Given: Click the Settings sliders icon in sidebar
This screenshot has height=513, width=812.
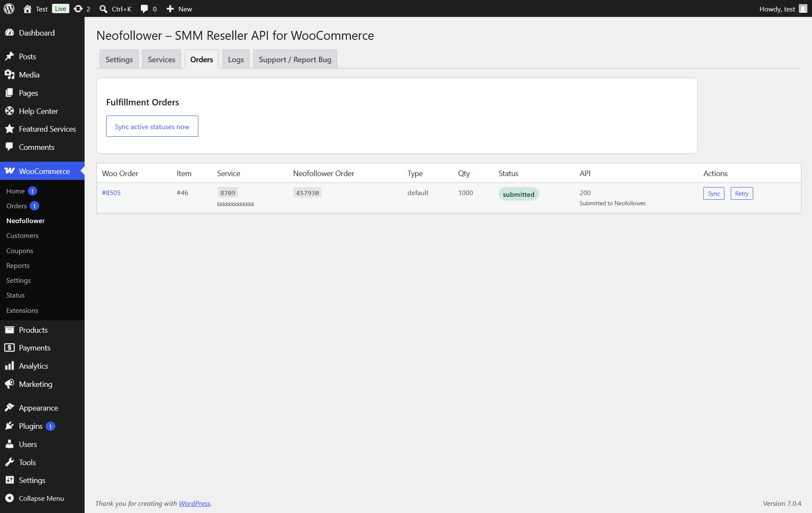Looking at the screenshot, I should tap(9, 480).
